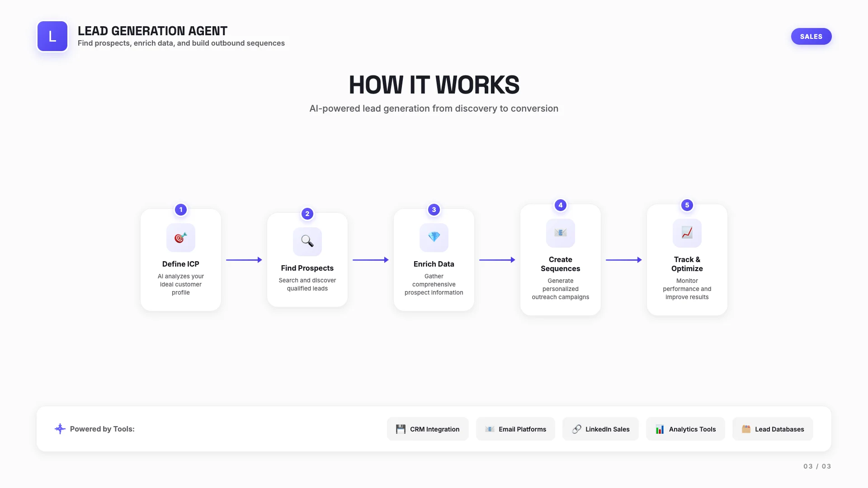Select the Lead Databases tool chip
This screenshot has width=868, height=488.
773,429
